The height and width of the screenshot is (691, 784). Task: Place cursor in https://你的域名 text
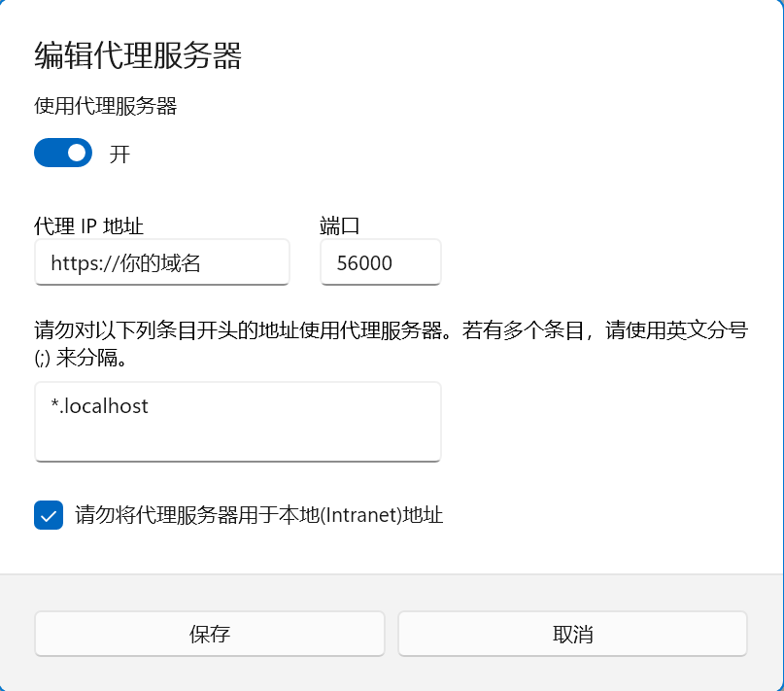point(125,262)
